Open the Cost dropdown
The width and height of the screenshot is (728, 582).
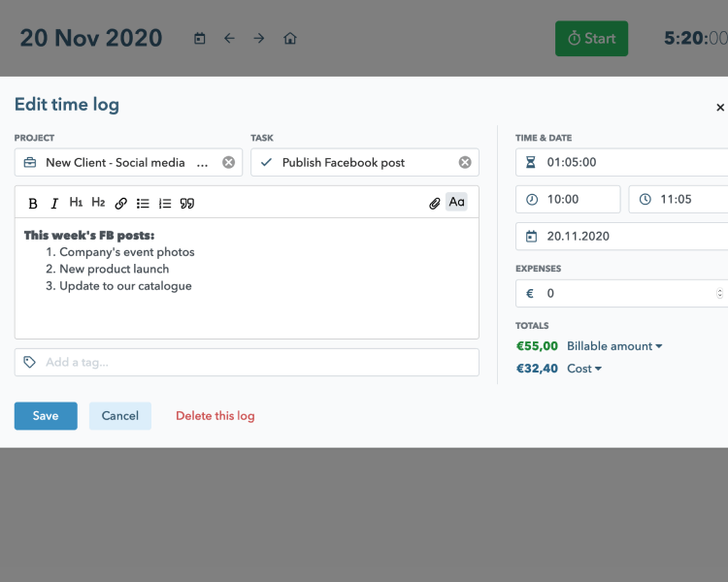(584, 369)
